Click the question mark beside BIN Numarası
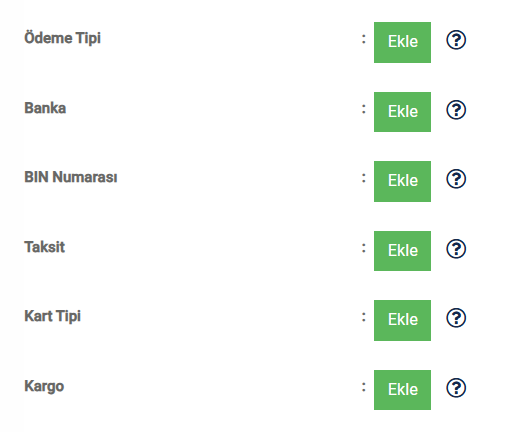529x432 pixels. tap(456, 179)
